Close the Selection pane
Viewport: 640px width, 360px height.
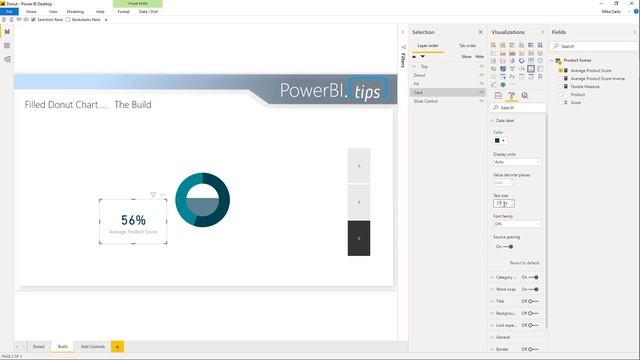click(480, 32)
